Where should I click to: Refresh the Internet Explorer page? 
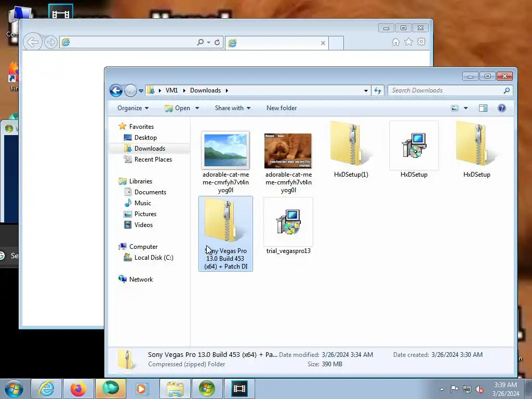[x=217, y=43]
